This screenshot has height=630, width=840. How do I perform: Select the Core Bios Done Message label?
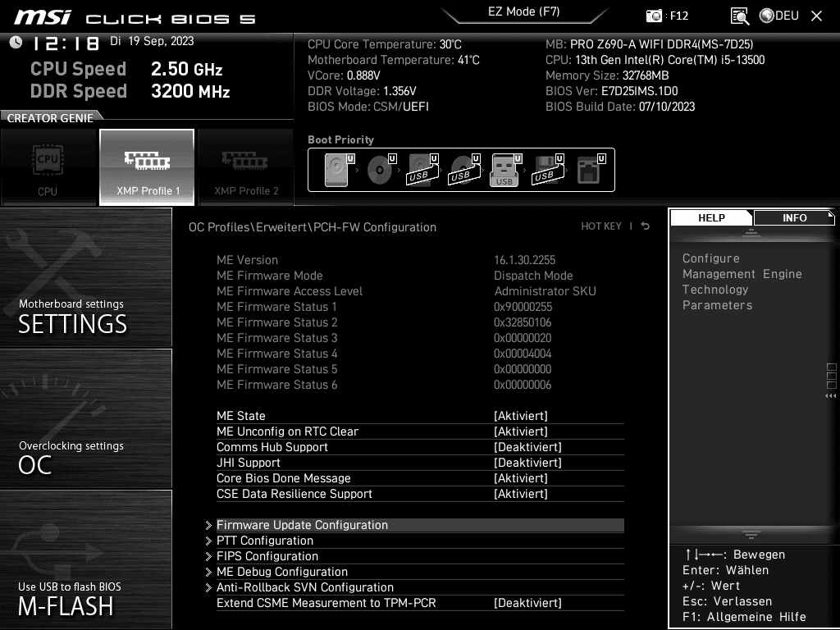click(283, 478)
